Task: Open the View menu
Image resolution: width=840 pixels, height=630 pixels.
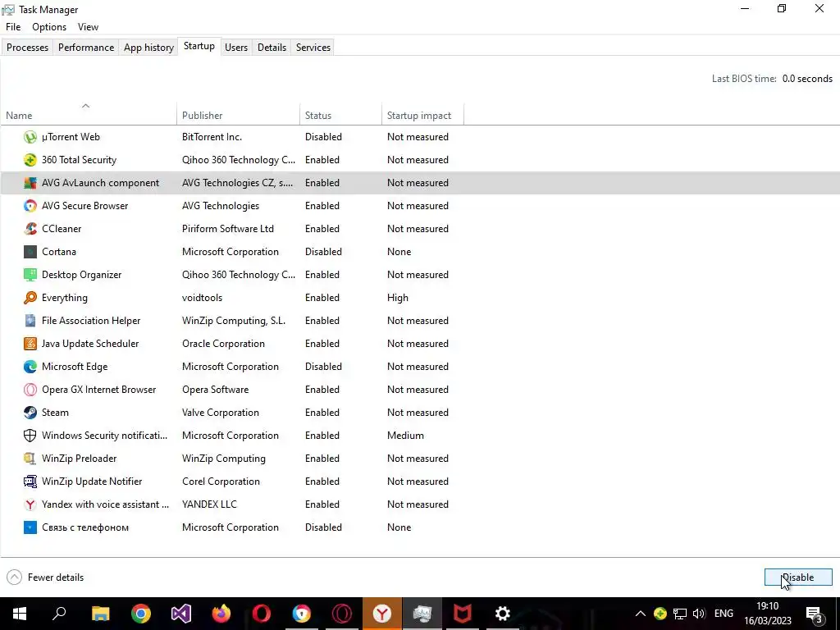Action: (88, 27)
